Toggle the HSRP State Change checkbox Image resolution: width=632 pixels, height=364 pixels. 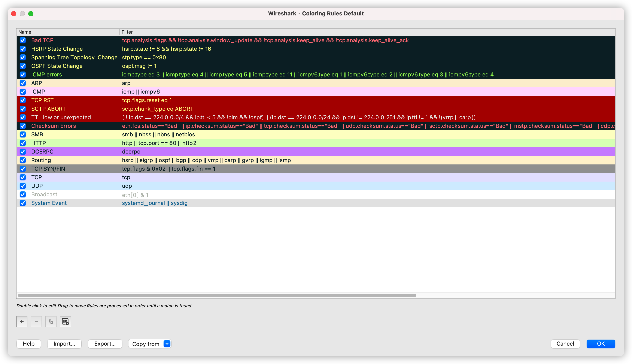point(23,49)
